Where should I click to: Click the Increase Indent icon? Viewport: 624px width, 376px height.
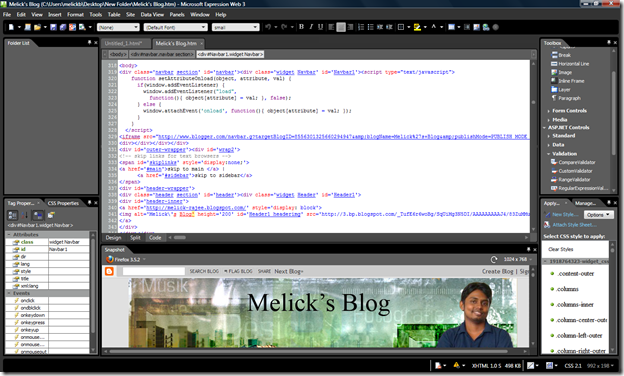click(x=389, y=27)
